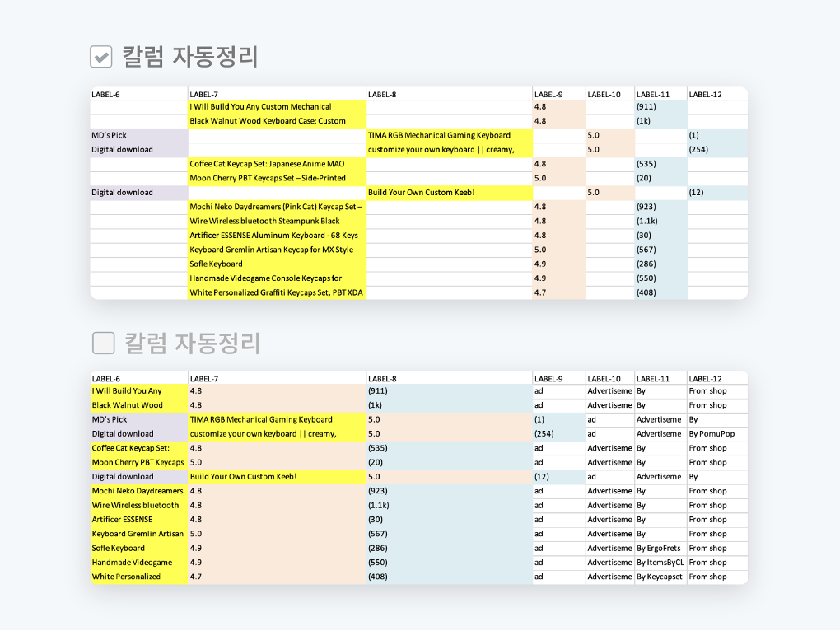The image size is (840, 631).
Task: Click the 'By Keycapset' cell
Action: click(x=661, y=577)
